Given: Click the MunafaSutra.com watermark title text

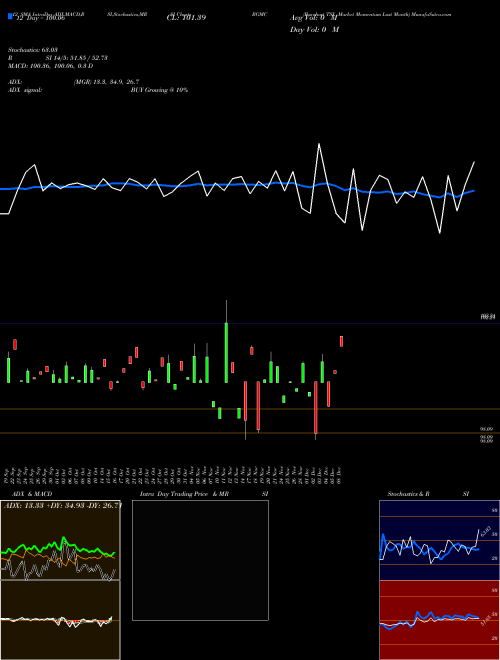Looking at the screenshot, I should (x=378, y=14).
